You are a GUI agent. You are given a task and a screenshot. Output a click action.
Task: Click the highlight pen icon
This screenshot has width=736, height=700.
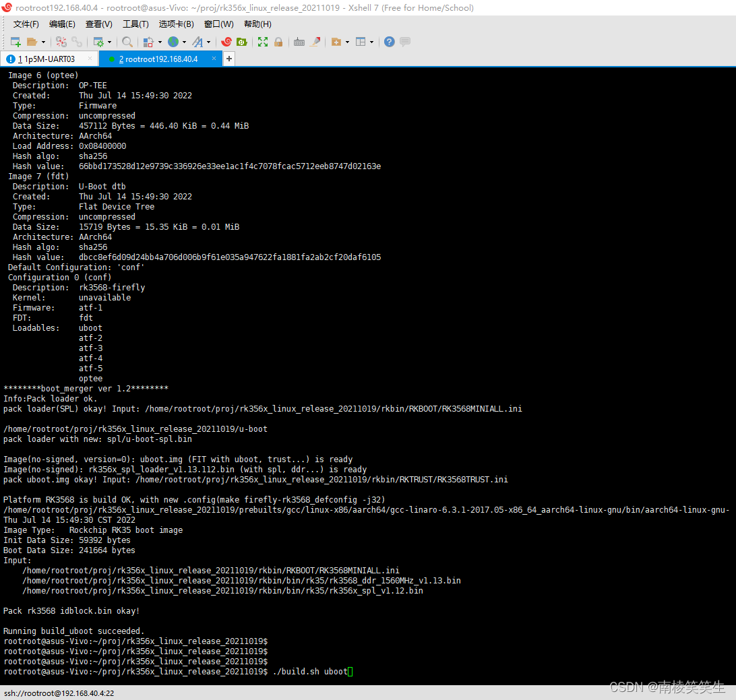(x=315, y=42)
